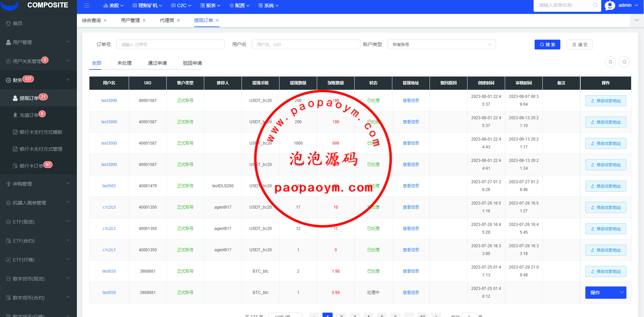Open the C2C top menu dropdown
Viewport: 644px width, 317px height.
(x=181, y=5)
